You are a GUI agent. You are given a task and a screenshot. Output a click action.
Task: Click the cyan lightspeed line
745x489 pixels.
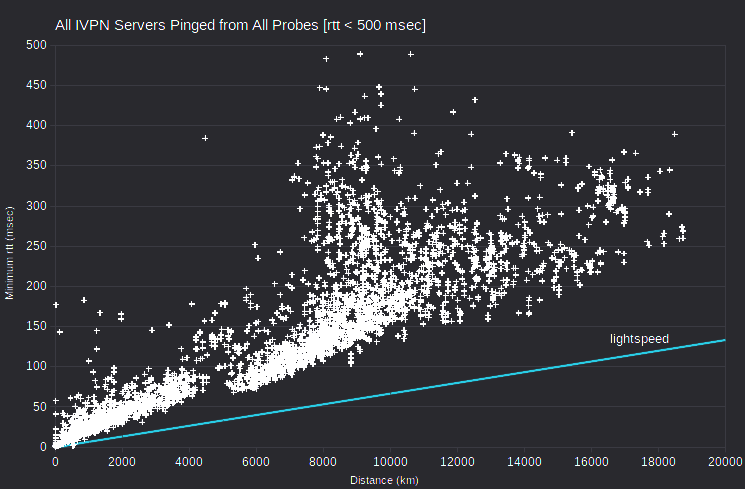click(x=391, y=393)
